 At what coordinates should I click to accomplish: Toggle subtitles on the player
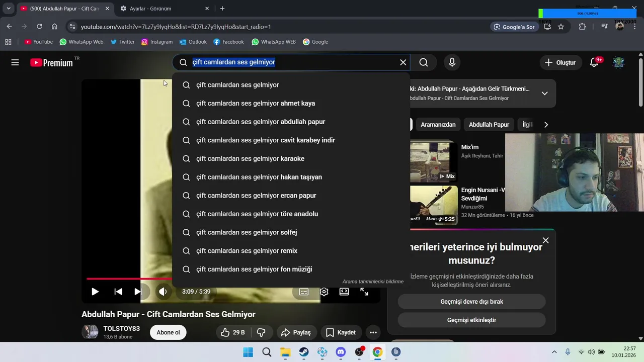304,292
